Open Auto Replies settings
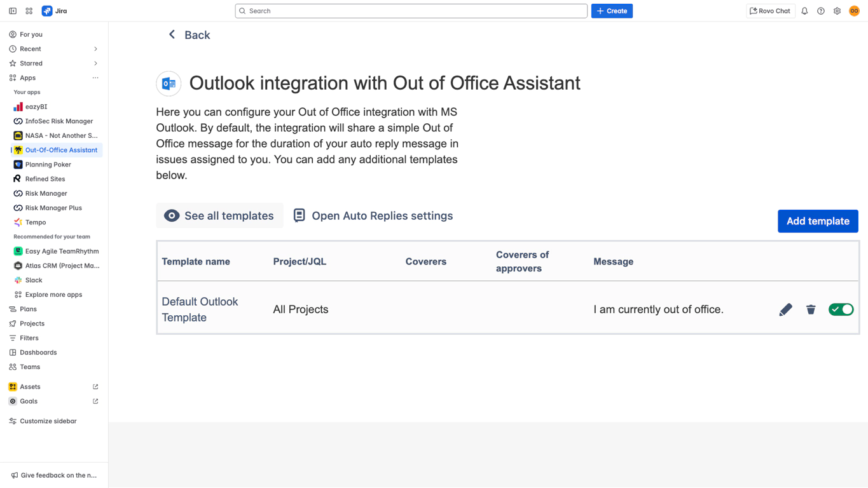The width and height of the screenshot is (868, 488). [373, 216]
